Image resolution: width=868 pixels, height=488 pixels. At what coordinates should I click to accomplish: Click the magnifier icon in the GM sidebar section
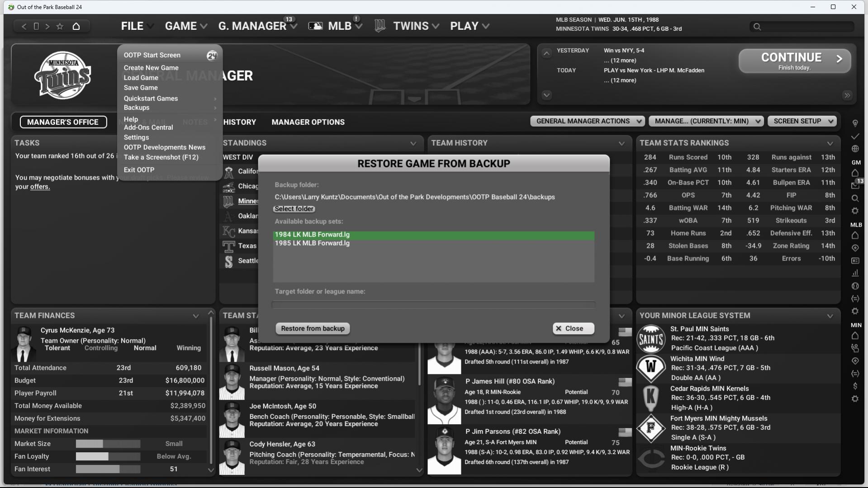click(855, 198)
